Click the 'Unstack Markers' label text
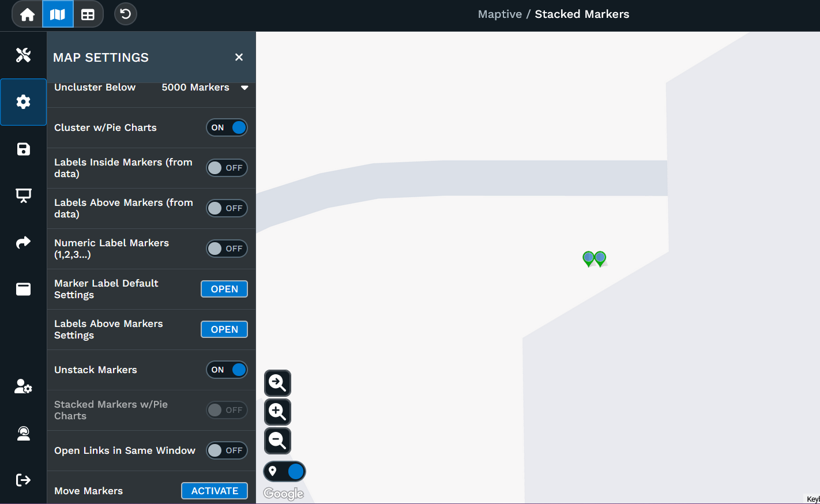Viewport: 820px width, 504px height. 96,370
